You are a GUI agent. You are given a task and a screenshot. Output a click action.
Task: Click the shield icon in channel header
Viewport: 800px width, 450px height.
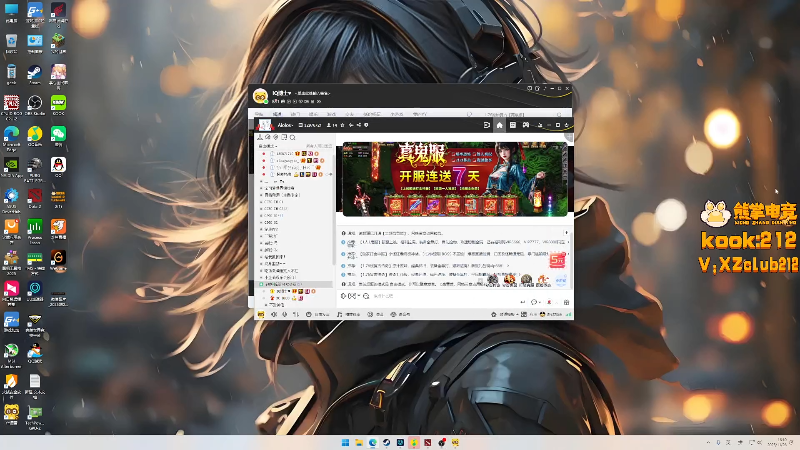366,125
